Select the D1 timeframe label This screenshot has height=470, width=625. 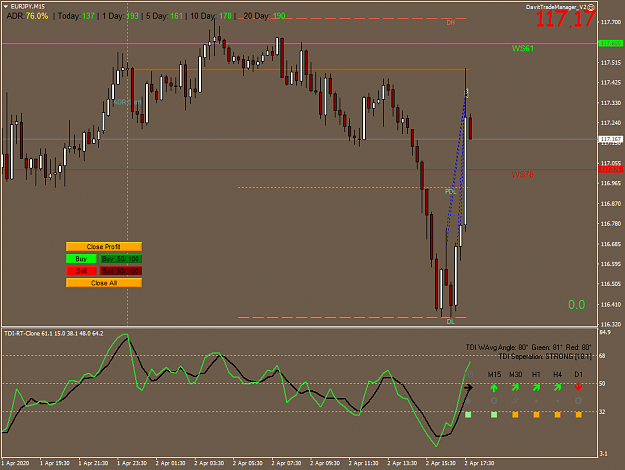tap(578, 374)
